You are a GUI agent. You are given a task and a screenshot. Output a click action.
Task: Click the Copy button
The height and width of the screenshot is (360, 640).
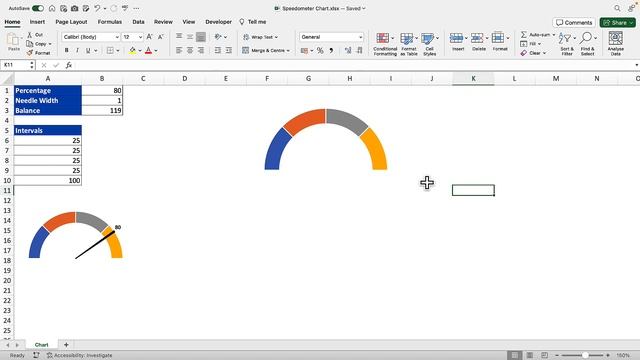[x=39, y=44]
